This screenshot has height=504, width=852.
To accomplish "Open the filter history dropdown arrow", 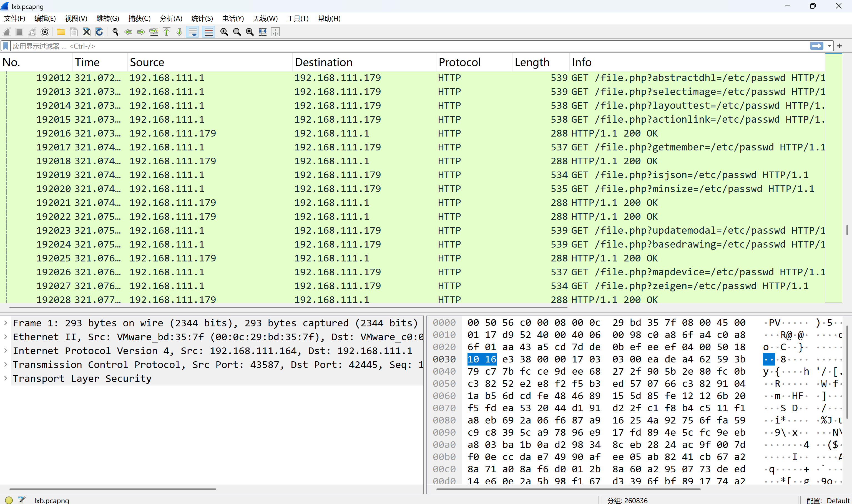I will [829, 46].
